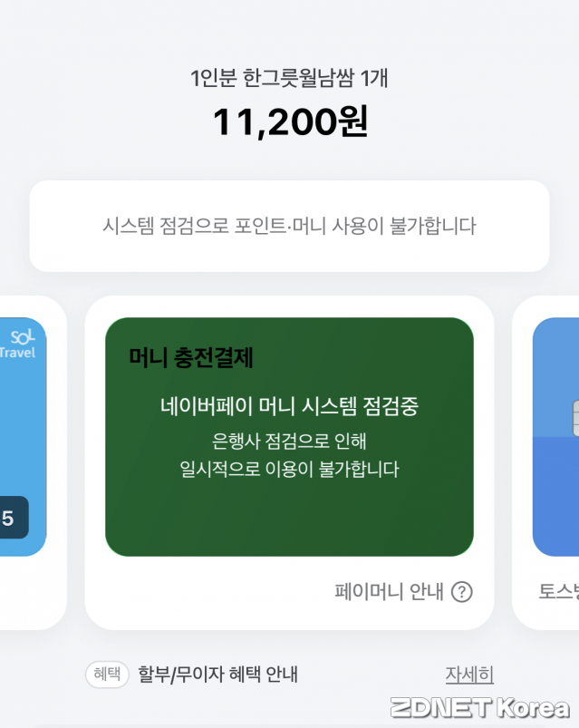579x728 pixels.
Task: Tap the 일시적으로 이용이 불가합니다 line
Action: (289, 470)
